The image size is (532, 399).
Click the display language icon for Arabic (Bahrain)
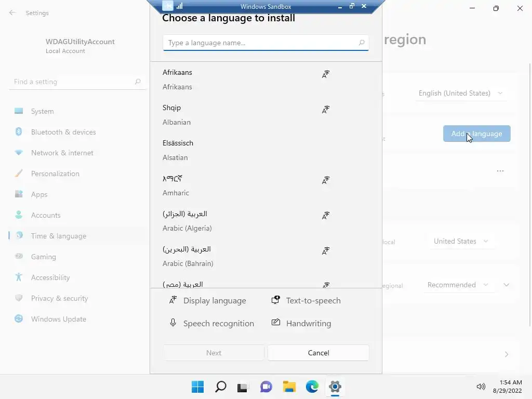click(326, 251)
